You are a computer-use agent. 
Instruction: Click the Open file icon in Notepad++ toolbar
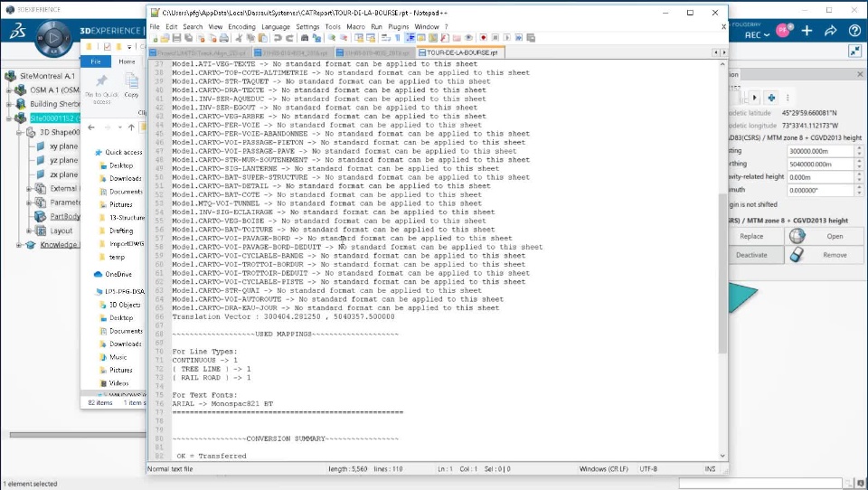[165, 38]
